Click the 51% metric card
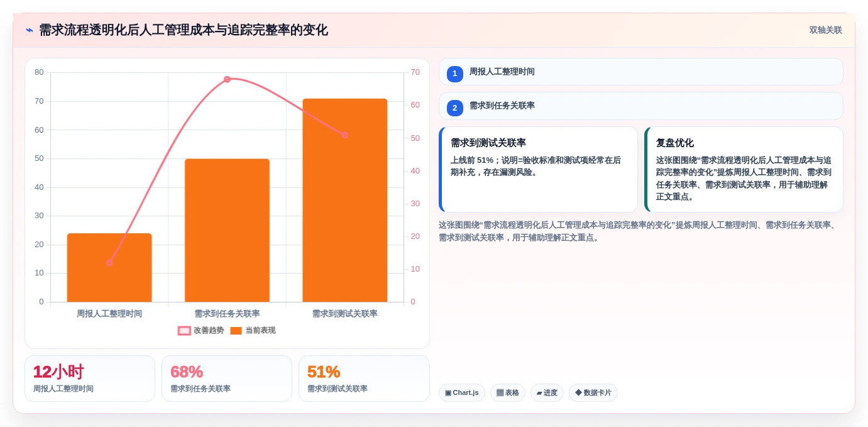This screenshot has height=427, width=868. tap(364, 379)
